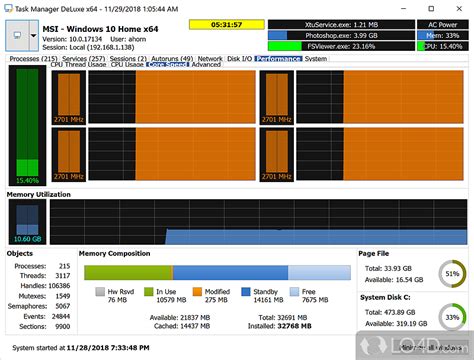This screenshot has height=360, width=474.
Task: Click the Standby blue legend swatch
Action: point(246,292)
